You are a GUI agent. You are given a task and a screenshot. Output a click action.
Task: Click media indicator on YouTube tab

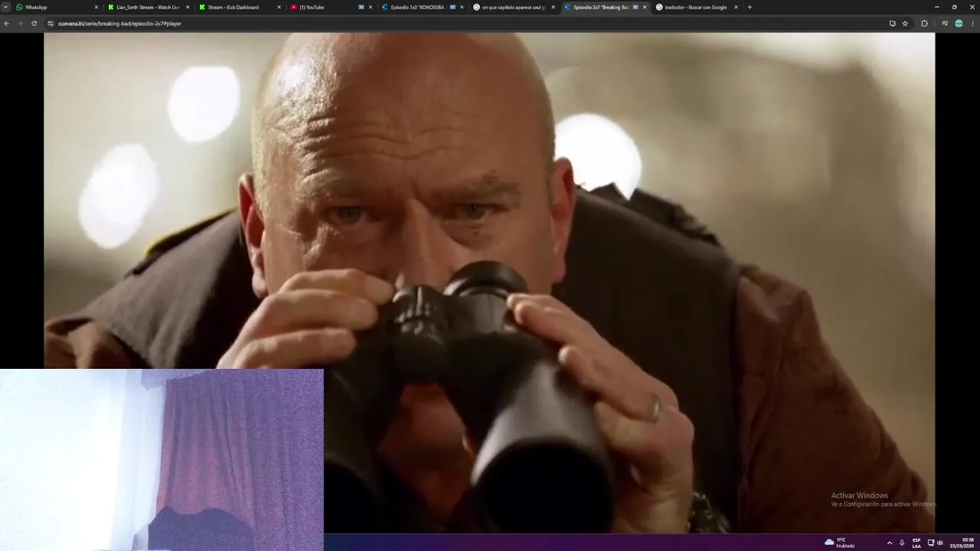tap(361, 7)
